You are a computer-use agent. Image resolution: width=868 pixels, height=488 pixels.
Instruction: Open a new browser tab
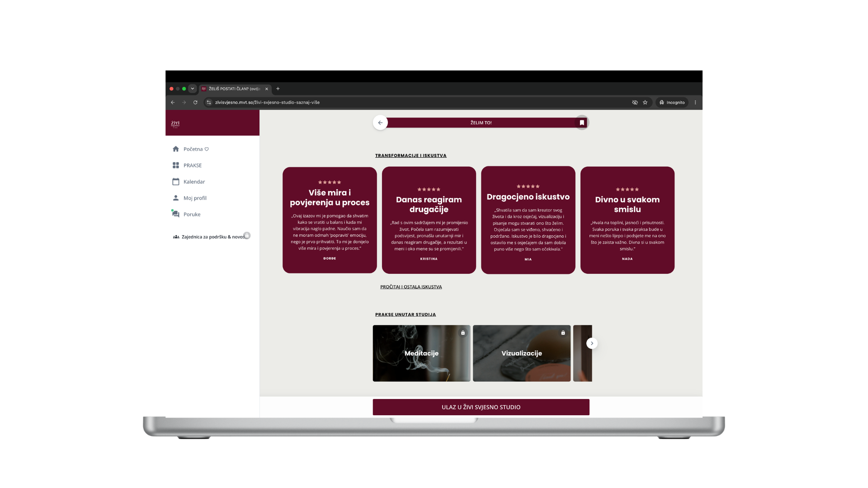(x=278, y=89)
